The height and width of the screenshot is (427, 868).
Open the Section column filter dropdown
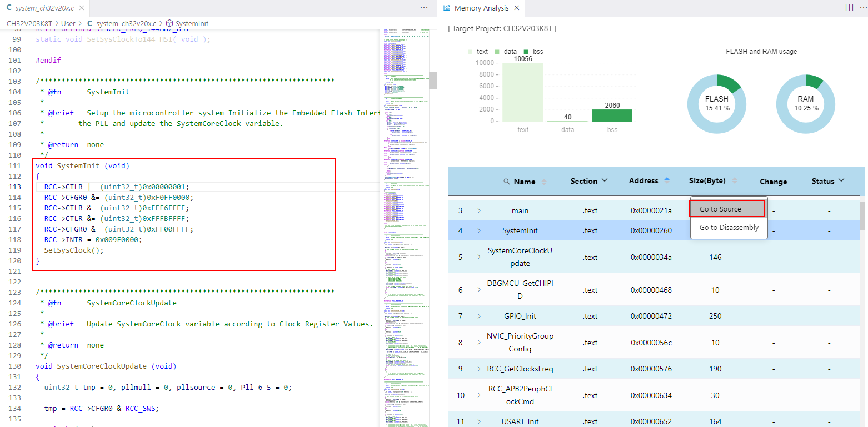point(605,180)
